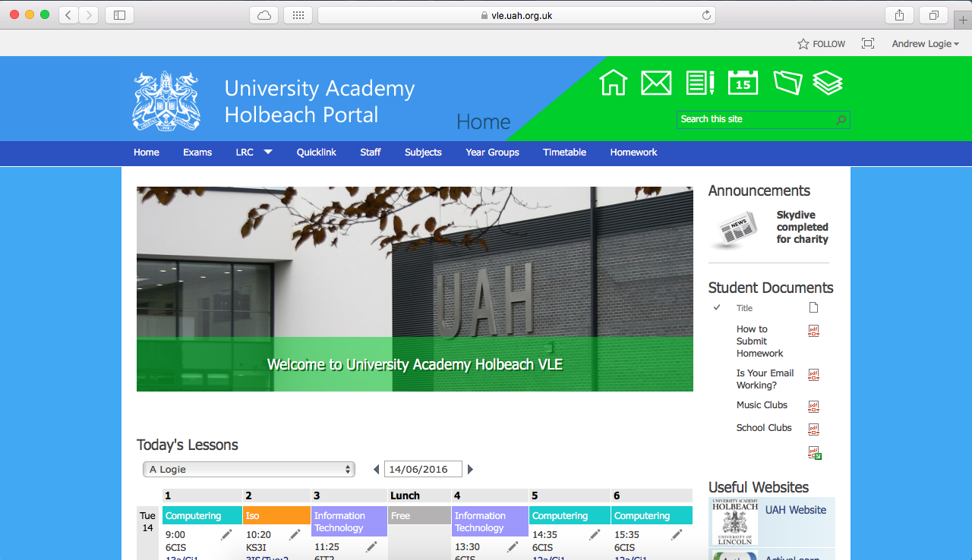972x560 pixels.
Task: Edit period 2 Iso lesson pencil icon
Action: pyautogui.click(x=295, y=535)
